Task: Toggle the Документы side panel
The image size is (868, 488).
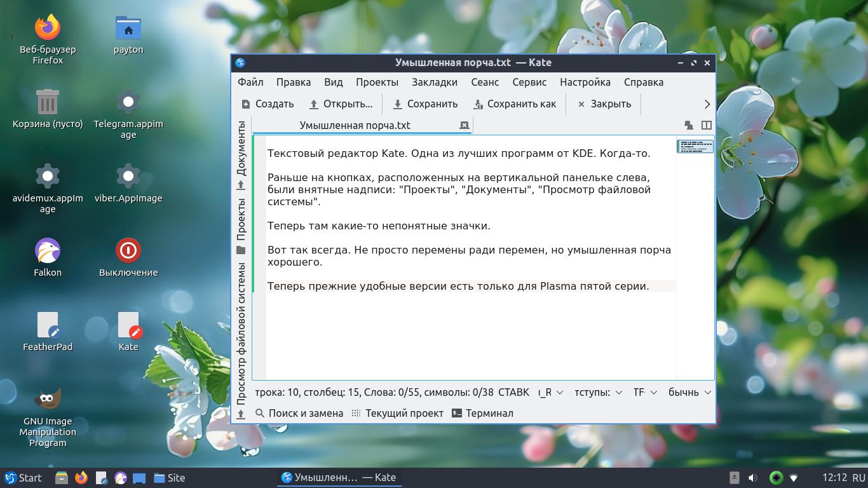Action: point(241,155)
